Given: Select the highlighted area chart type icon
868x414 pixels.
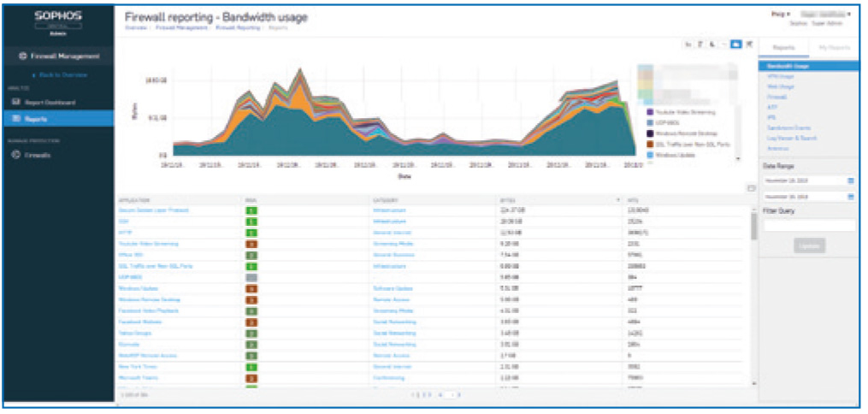Looking at the screenshot, I should tap(736, 44).
